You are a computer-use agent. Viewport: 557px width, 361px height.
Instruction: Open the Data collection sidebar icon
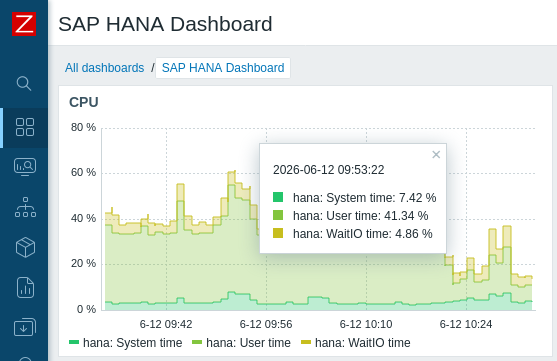tap(25, 327)
